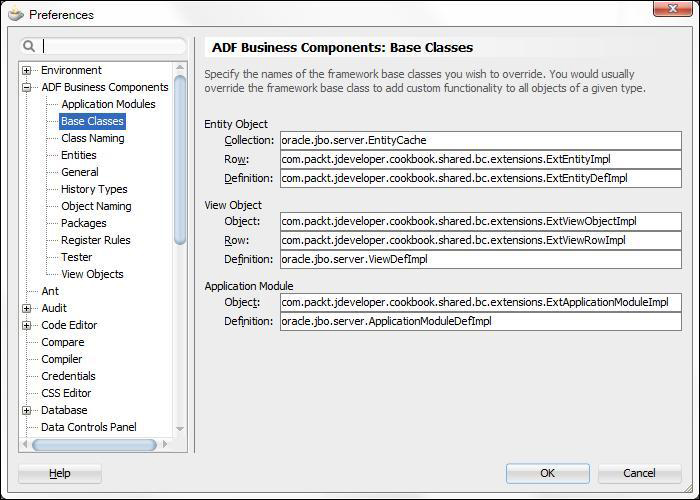
Task: Close the Preferences dialog window
Action: coord(673,8)
